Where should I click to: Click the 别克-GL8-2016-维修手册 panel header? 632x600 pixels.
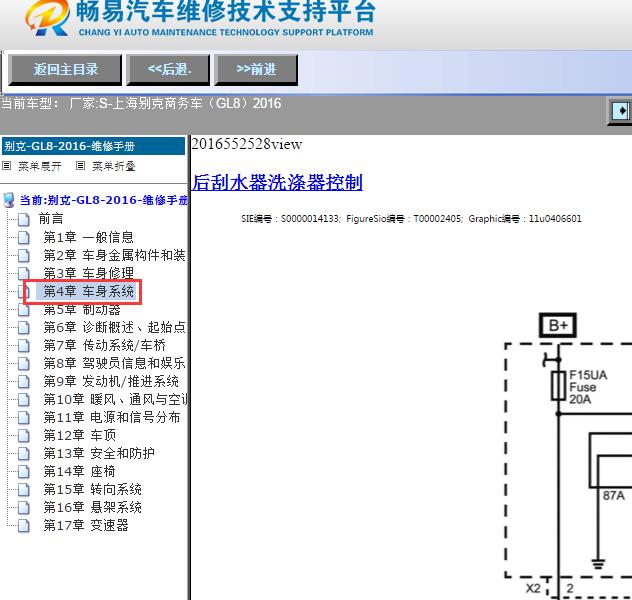[94, 146]
